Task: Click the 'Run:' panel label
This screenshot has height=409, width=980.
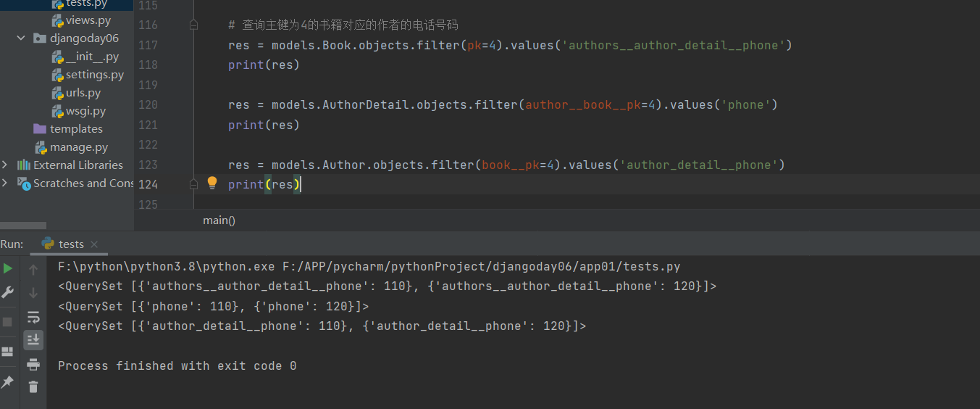Action: click(x=12, y=244)
